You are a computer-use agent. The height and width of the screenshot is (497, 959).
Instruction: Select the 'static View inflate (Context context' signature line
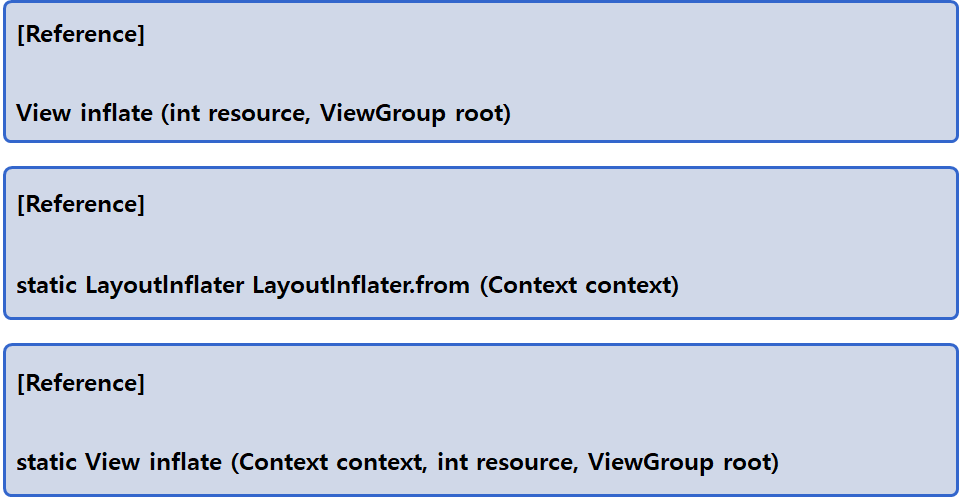(x=398, y=462)
